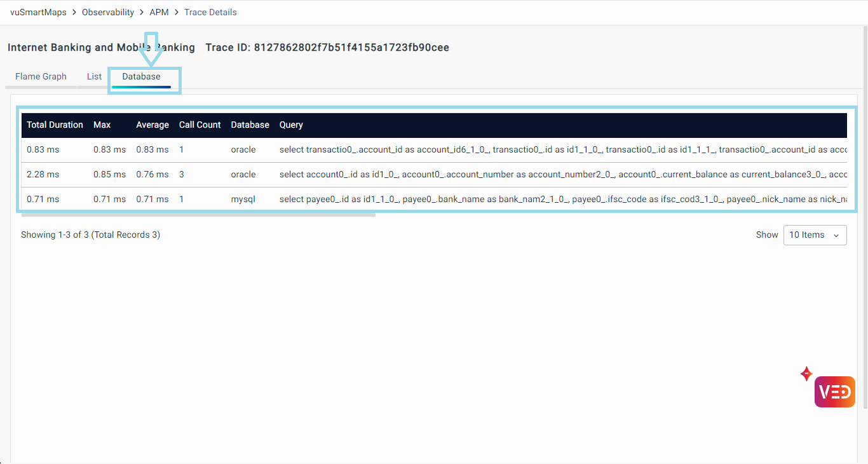The width and height of the screenshot is (868, 464).
Task: Select the Database tab
Action: tap(141, 77)
